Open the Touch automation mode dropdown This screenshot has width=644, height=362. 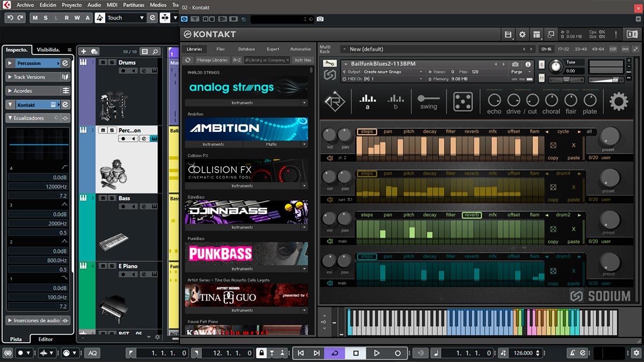(126, 18)
